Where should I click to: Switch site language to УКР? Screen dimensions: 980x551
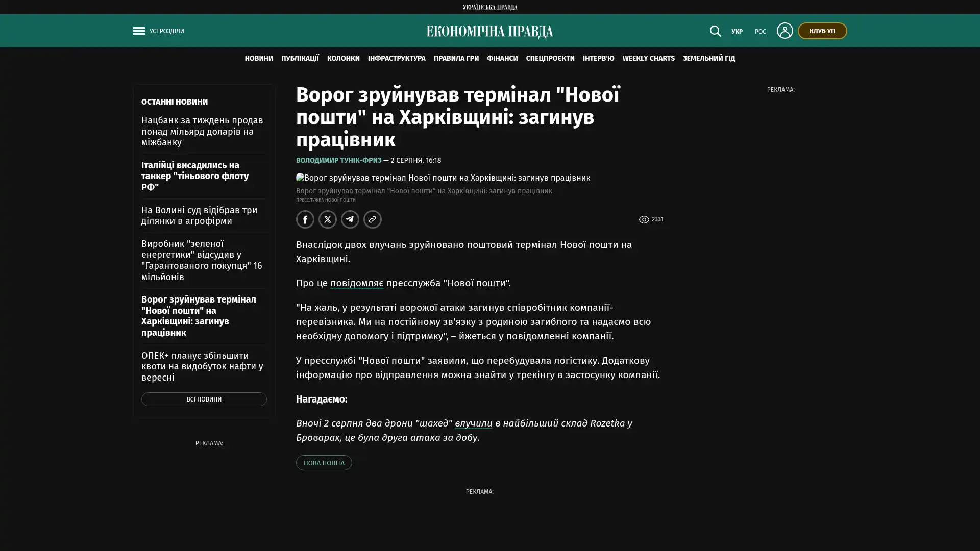737,32
